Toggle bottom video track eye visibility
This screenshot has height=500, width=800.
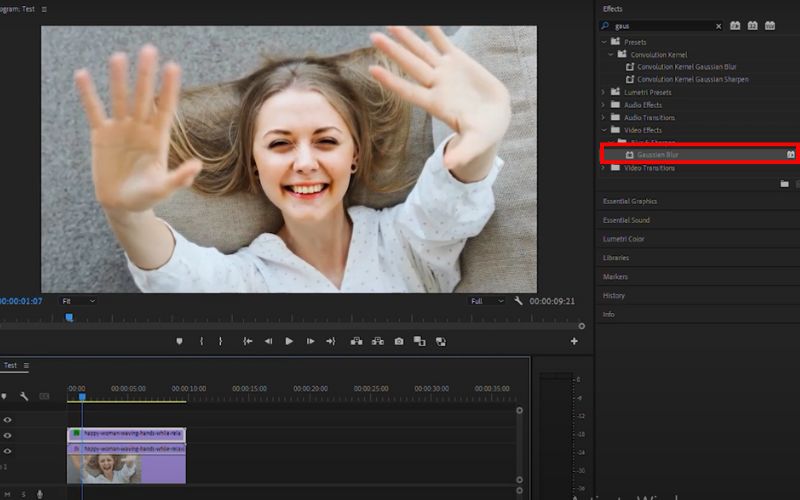[x=7, y=451]
